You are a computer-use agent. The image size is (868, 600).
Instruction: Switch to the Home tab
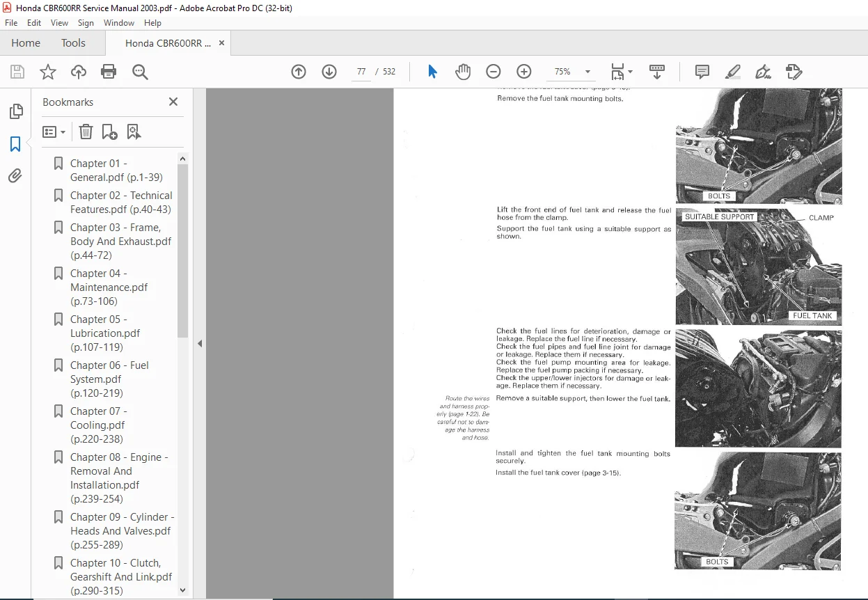point(26,43)
